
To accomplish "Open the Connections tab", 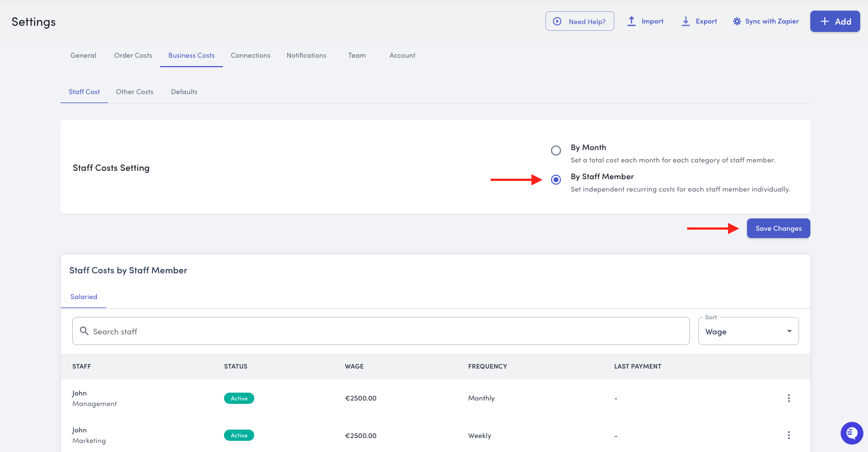I will (250, 55).
